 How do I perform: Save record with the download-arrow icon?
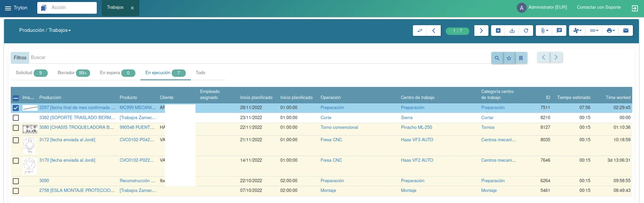pos(512,31)
